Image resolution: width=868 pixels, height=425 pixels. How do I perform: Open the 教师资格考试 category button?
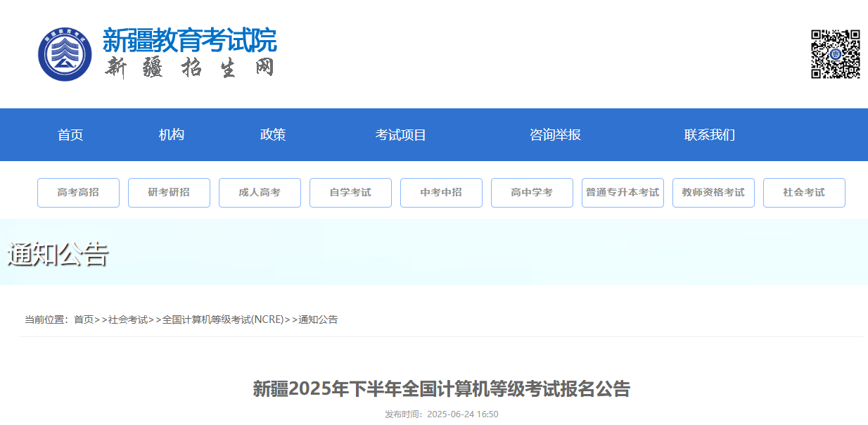click(x=713, y=193)
